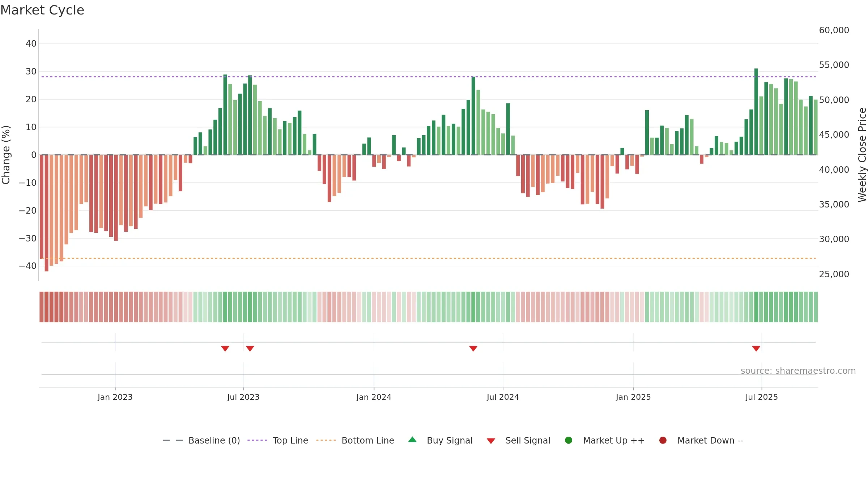Toggle the Market Down -- legend entry
This screenshot has width=868, height=488.
point(701,440)
